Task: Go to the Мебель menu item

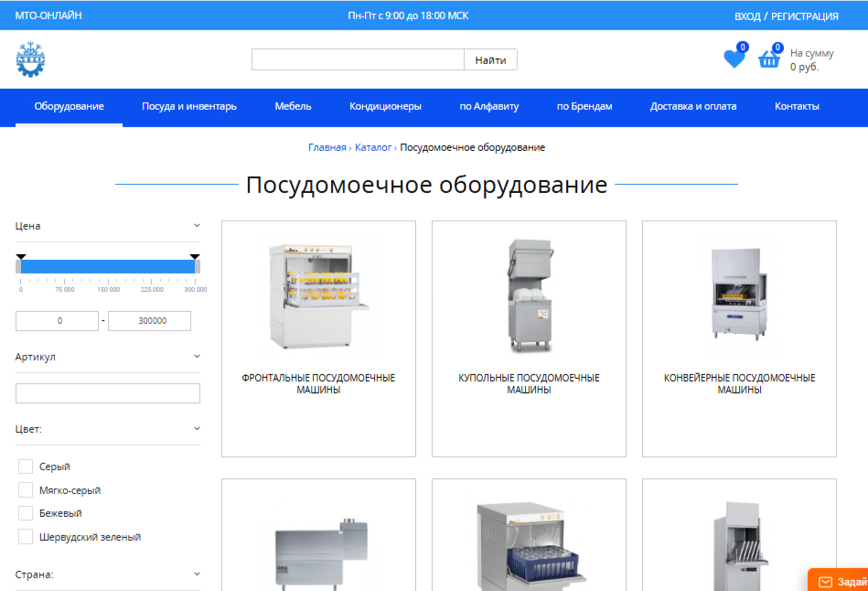Action: click(293, 106)
